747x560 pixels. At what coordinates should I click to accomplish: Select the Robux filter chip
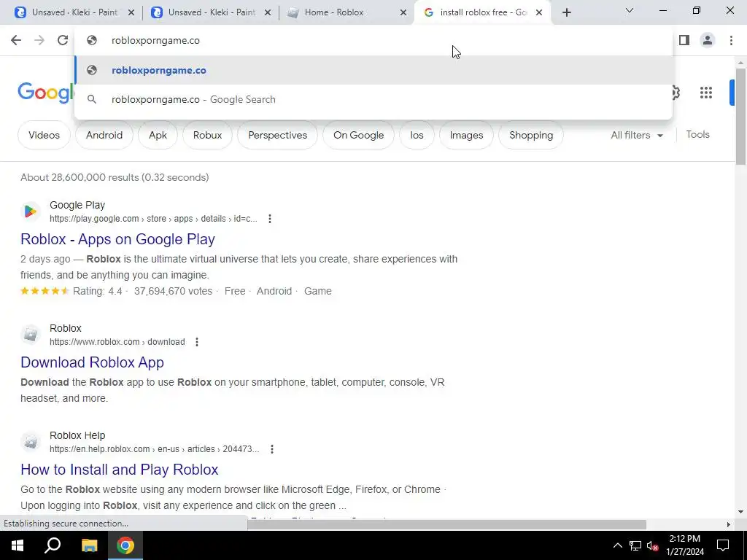tap(208, 135)
